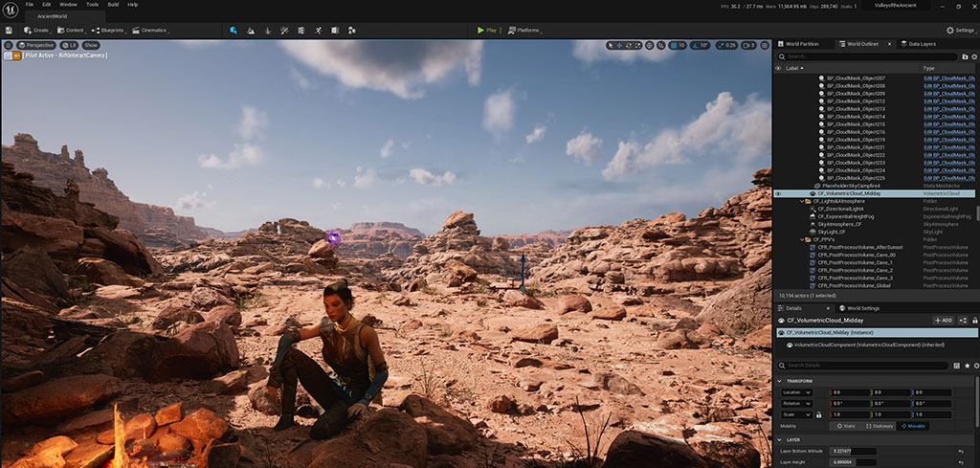
Task: Open the Edit menu
Action: pos(47,5)
